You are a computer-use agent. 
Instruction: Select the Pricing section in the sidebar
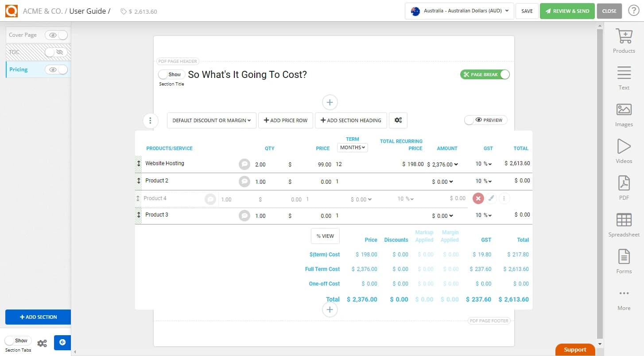[x=18, y=69]
